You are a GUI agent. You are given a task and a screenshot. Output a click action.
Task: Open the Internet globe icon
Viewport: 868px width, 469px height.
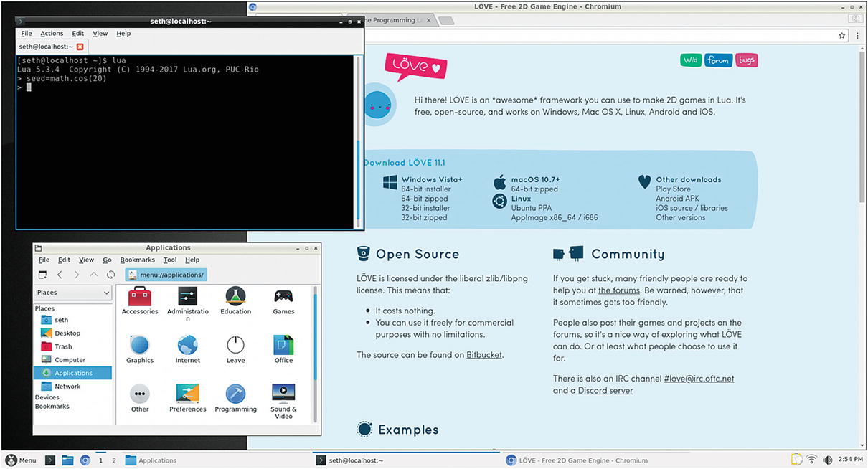coord(187,344)
